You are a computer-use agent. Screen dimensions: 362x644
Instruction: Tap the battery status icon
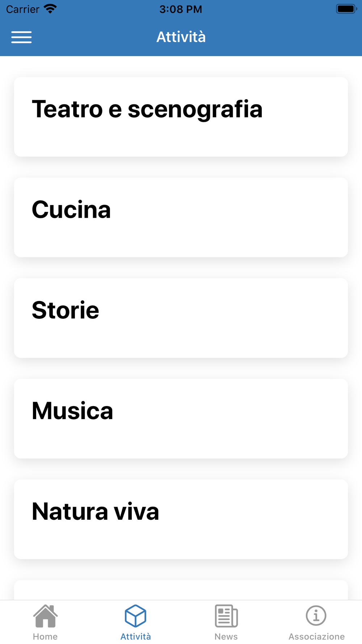(346, 9)
